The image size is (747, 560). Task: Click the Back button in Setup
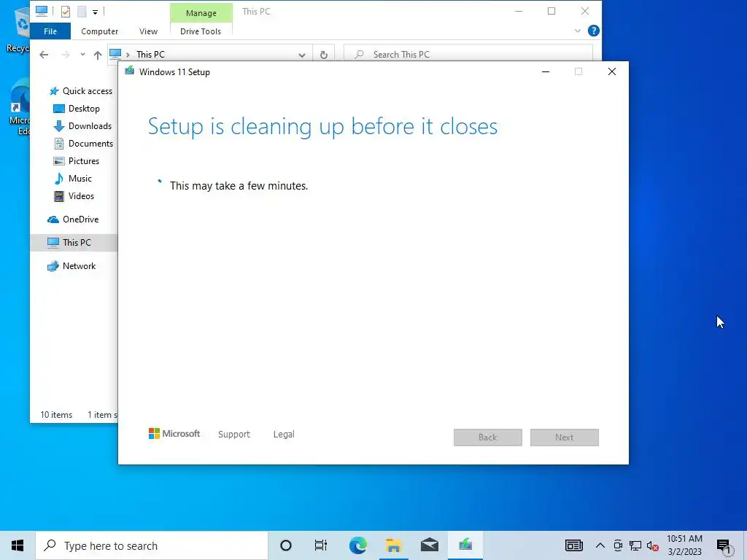488,437
